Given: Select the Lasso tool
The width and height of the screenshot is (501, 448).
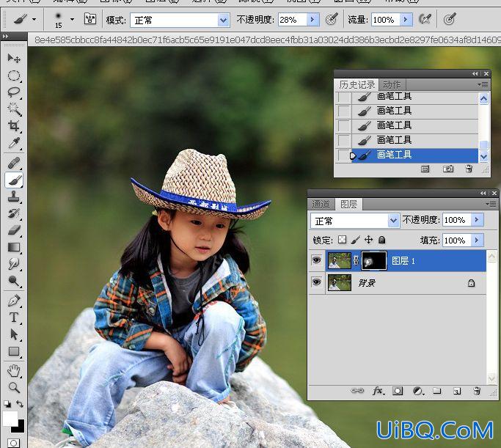Looking at the screenshot, I should point(14,92).
